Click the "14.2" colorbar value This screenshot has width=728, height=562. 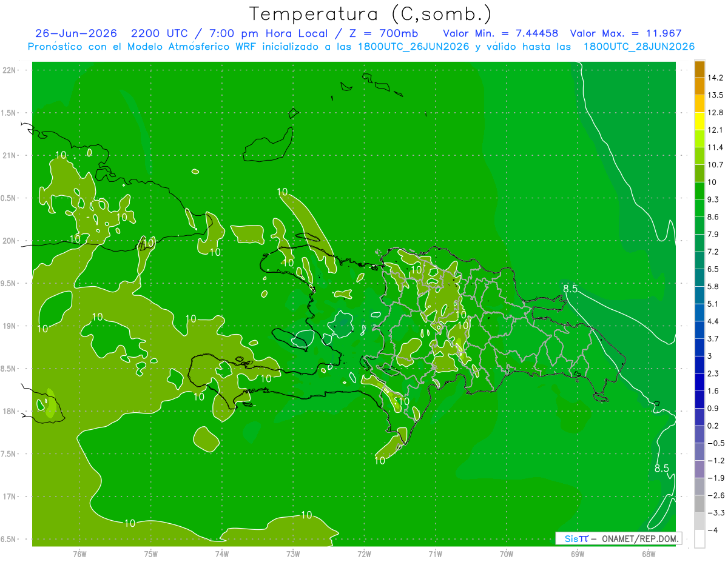(x=715, y=78)
